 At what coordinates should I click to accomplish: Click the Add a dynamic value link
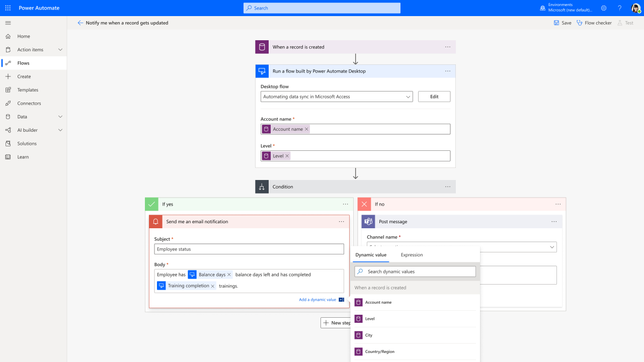click(x=318, y=299)
